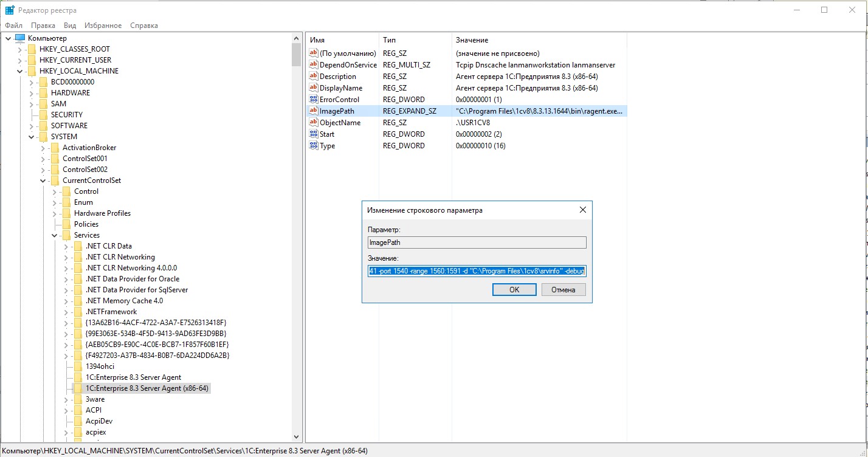Open the Избранное menu

(103, 26)
